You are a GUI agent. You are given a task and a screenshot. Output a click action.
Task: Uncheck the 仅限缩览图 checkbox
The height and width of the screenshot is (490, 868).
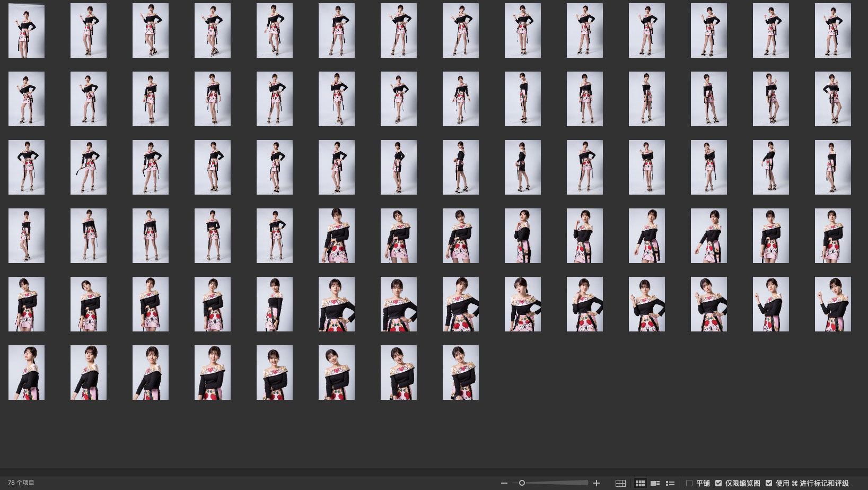(718, 483)
